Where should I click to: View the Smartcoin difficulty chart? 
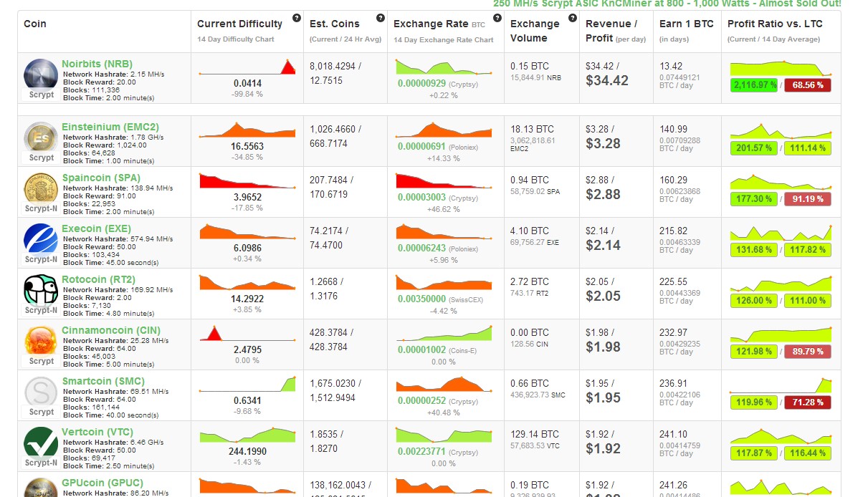[247, 384]
